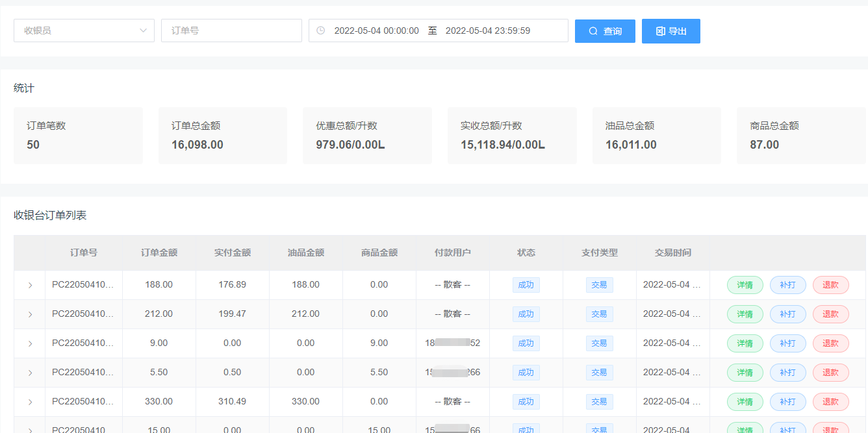The image size is (868, 433).
Task: Expand the row with order amount 9.00
Action: [x=30, y=343]
